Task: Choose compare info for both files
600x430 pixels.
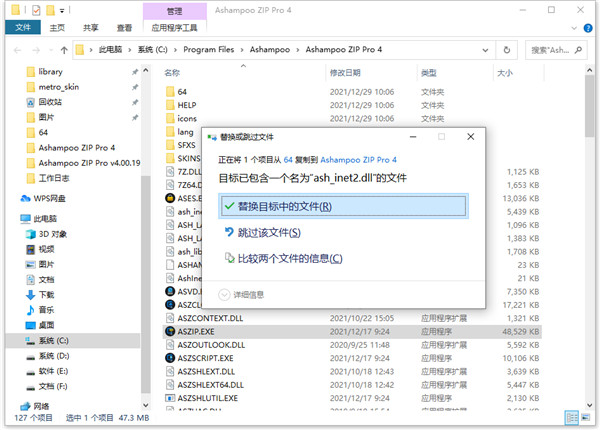Action: [284, 259]
